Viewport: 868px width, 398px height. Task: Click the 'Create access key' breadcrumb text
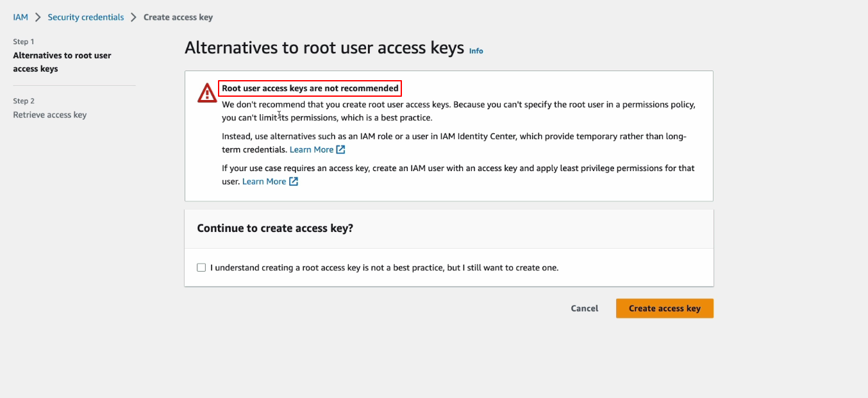(178, 17)
